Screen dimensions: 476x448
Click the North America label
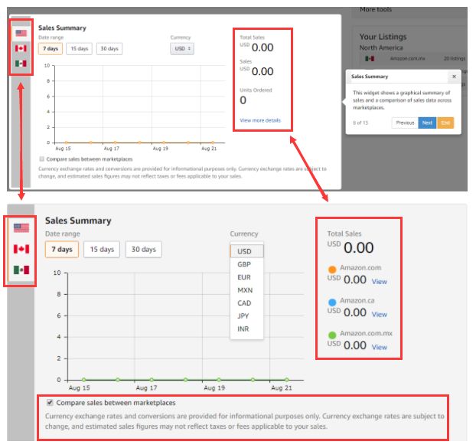381,47
